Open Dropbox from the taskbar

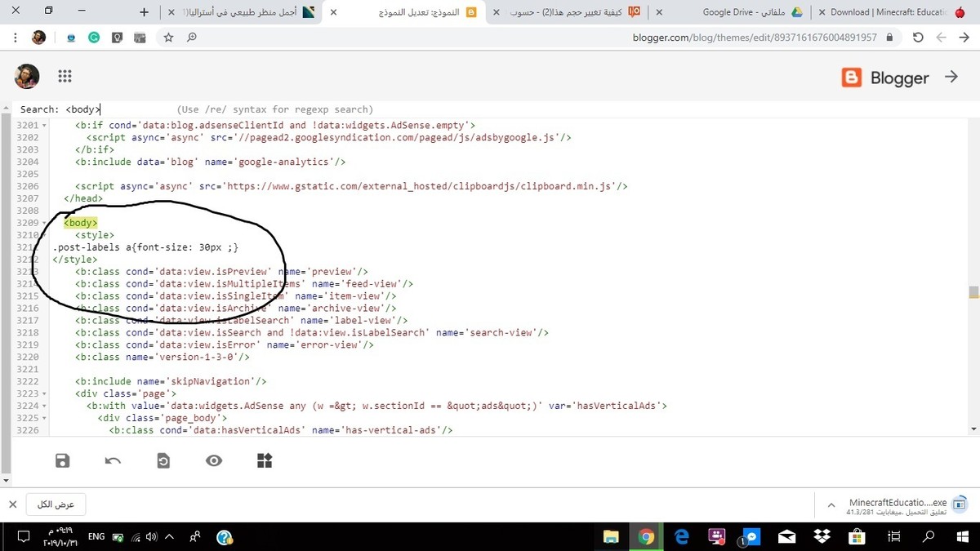click(822, 536)
